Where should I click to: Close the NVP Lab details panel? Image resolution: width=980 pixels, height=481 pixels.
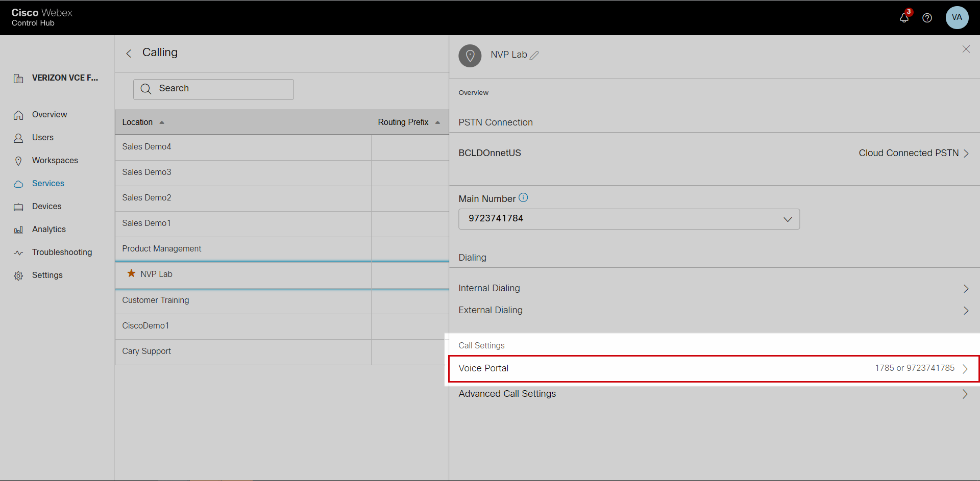coord(966,49)
